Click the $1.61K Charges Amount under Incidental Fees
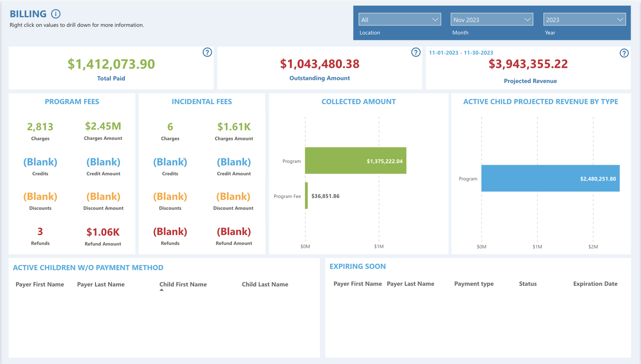The height and width of the screenshot is (364, 641). point(234,127)
